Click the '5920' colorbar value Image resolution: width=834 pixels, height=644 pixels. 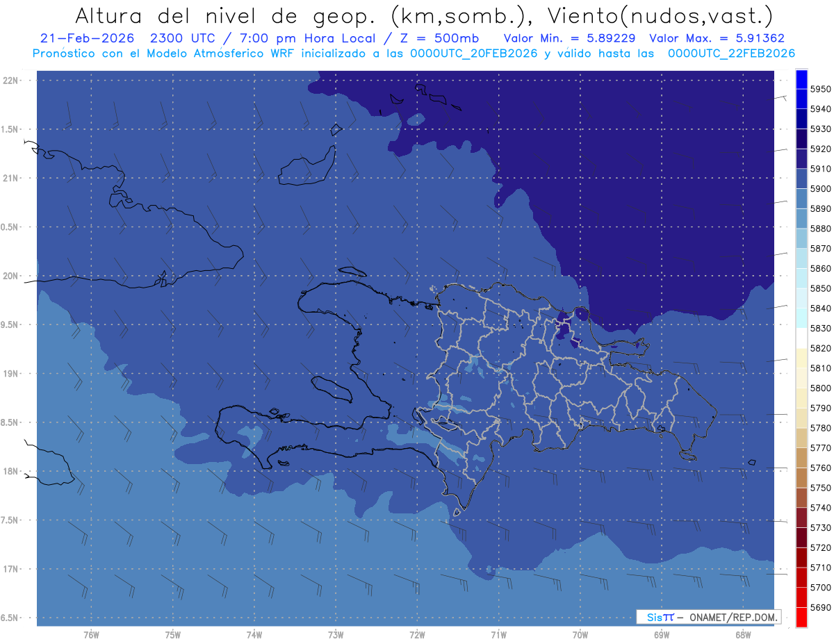coord(820,149)
